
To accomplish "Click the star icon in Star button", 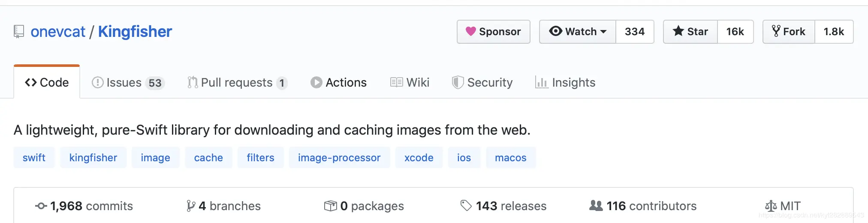I will coord(678,31).
